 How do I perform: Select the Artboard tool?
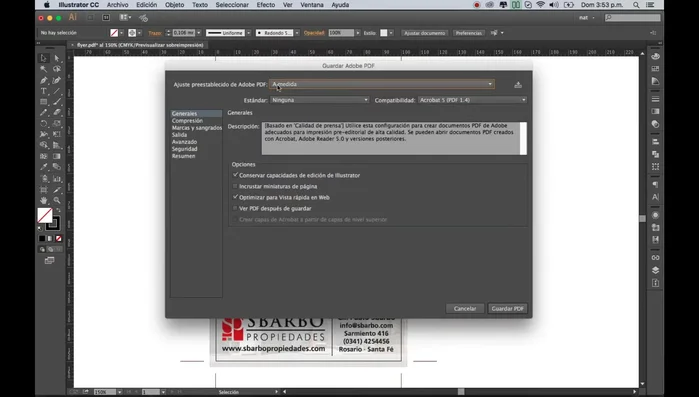(x=44, y=190)
